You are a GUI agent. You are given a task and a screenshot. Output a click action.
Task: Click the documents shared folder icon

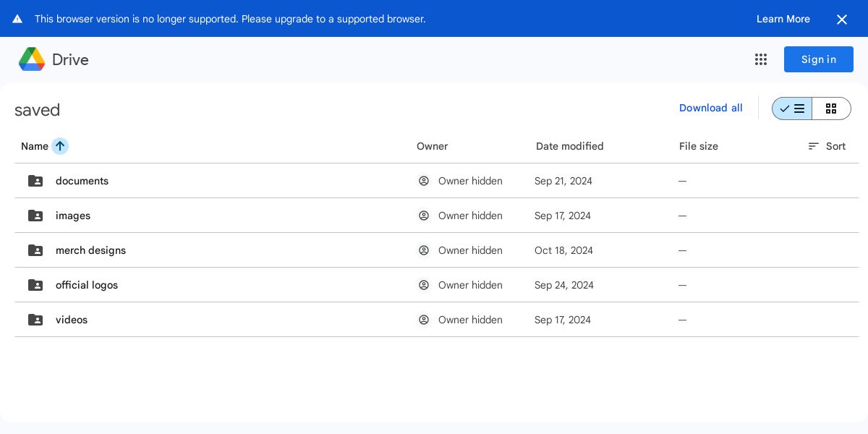35,181
